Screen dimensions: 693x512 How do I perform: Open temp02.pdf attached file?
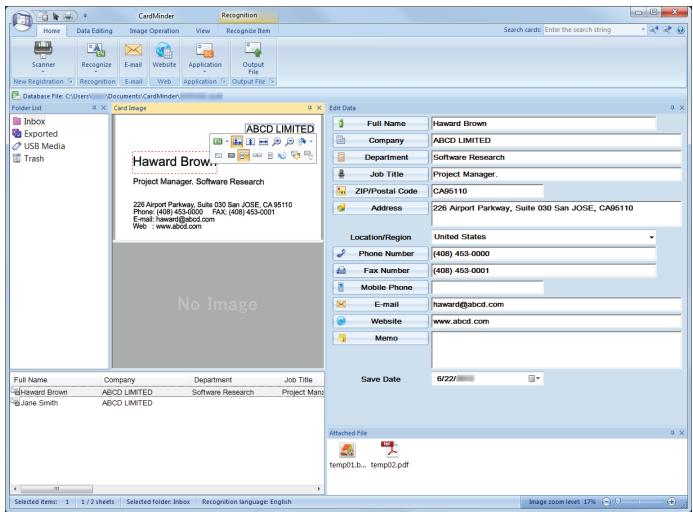389,455
